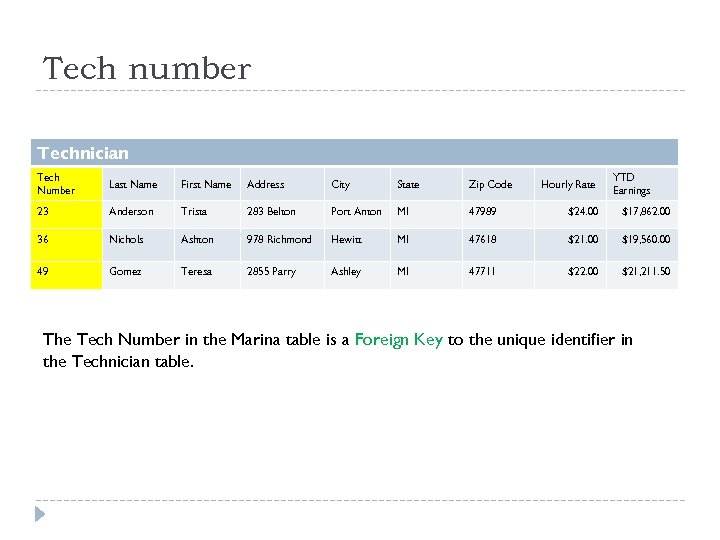Click the 'Zip Code' column header

coord(490,184)
